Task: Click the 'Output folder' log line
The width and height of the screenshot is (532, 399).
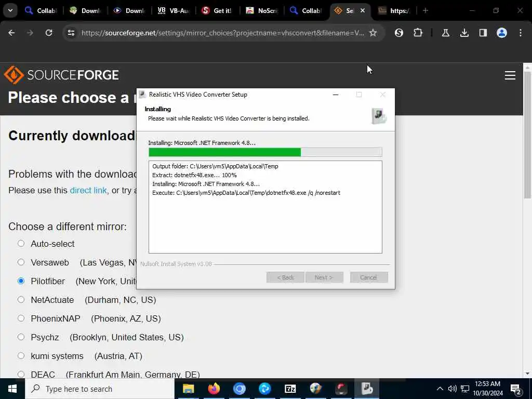Action: click(215, 166)
